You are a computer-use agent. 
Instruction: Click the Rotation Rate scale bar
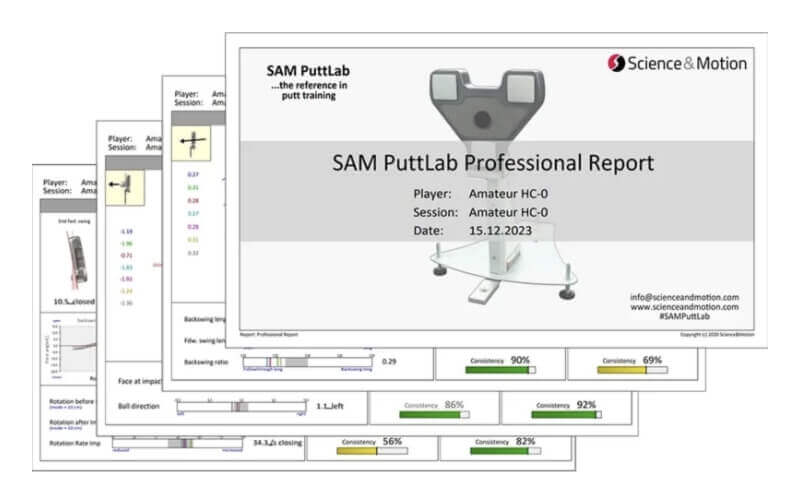175,442
